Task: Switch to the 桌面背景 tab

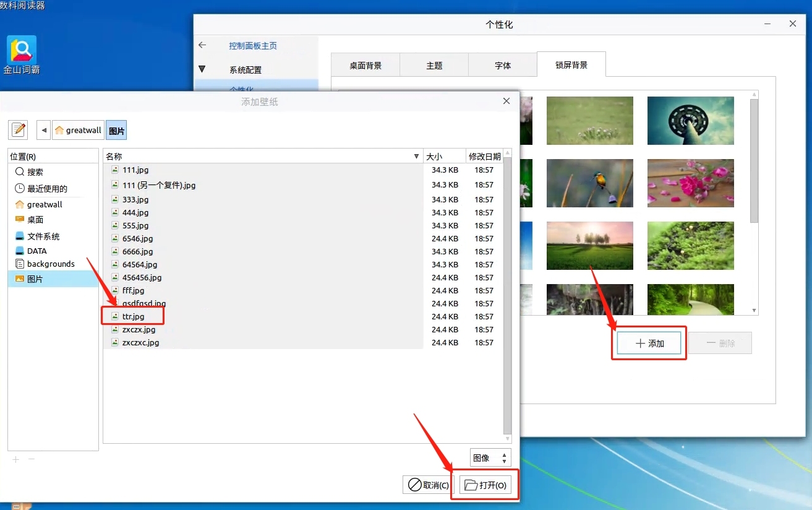Action: click(365, 65)
